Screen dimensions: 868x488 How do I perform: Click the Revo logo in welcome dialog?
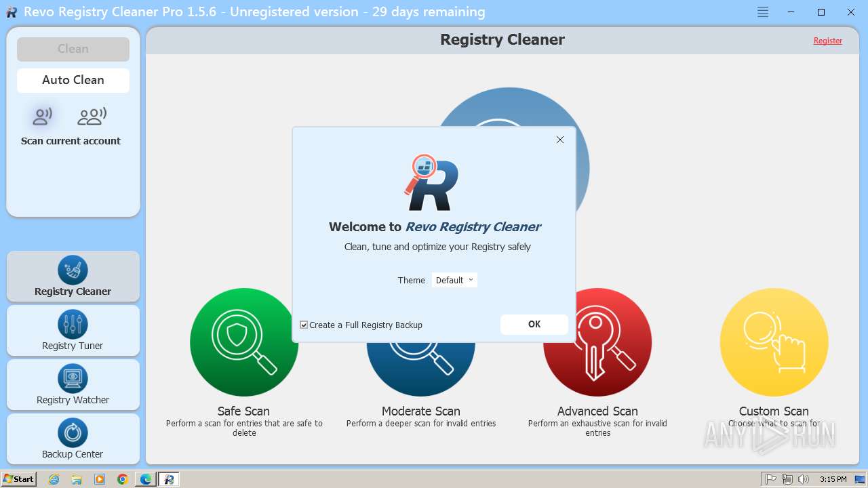(x=431, y=182)
